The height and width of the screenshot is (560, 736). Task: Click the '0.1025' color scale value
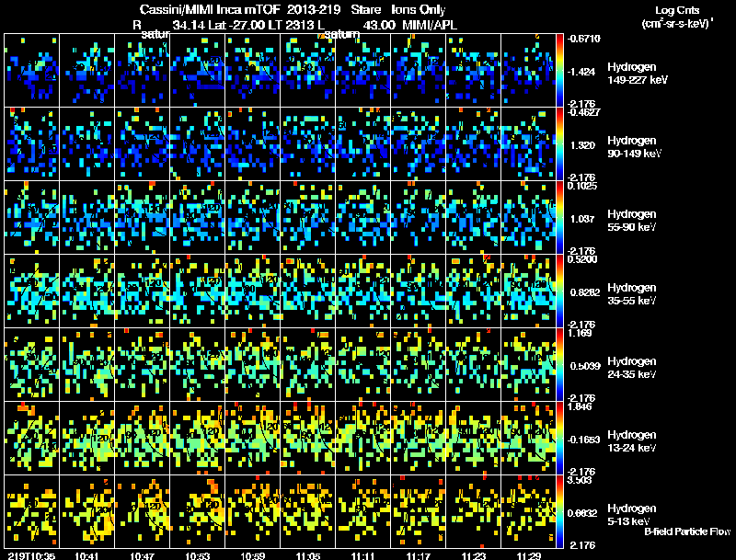click(582, 186)
